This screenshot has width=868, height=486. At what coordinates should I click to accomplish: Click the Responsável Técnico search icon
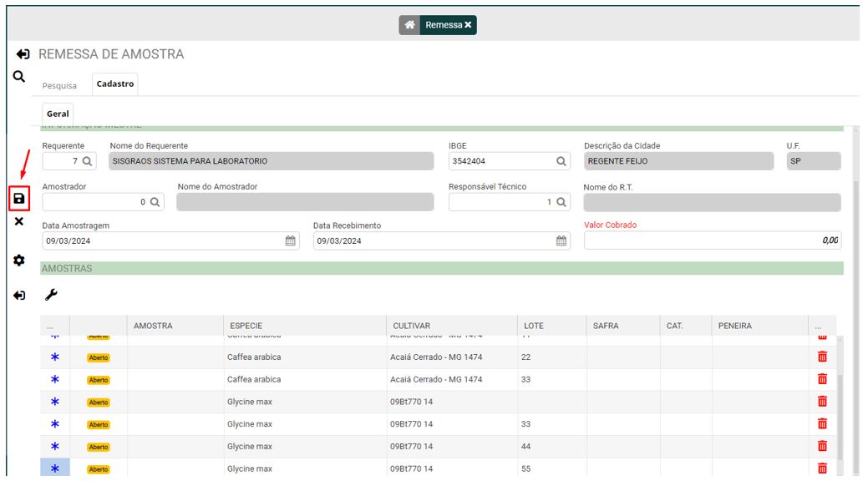tap(561, 202)
